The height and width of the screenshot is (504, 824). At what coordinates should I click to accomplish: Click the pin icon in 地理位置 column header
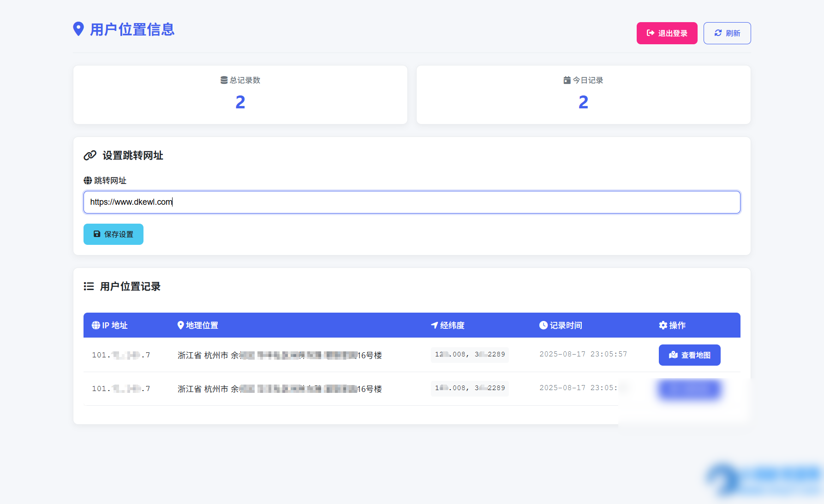pos(180,325)
